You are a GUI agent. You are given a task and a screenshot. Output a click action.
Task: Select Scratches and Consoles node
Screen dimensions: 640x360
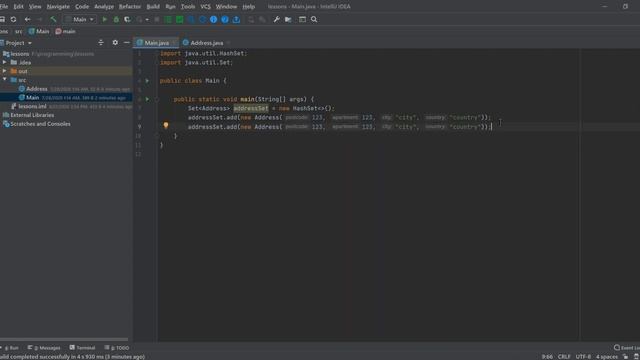tap(40, 124)
